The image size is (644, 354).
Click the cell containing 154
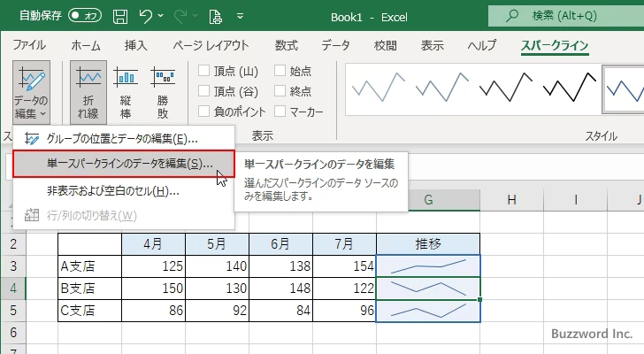click(x=344, y=266)
